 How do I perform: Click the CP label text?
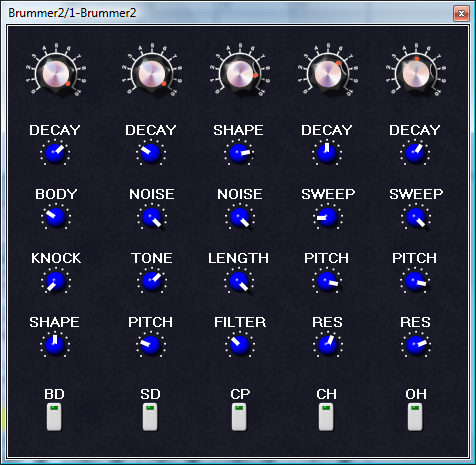(240, 394)
